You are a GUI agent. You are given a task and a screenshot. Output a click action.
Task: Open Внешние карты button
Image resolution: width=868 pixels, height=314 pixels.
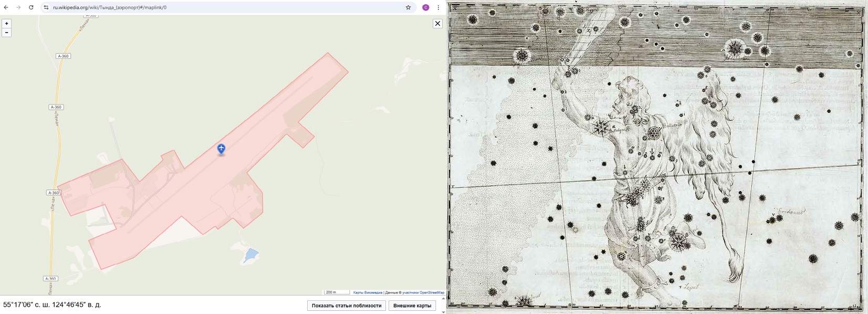412,306
